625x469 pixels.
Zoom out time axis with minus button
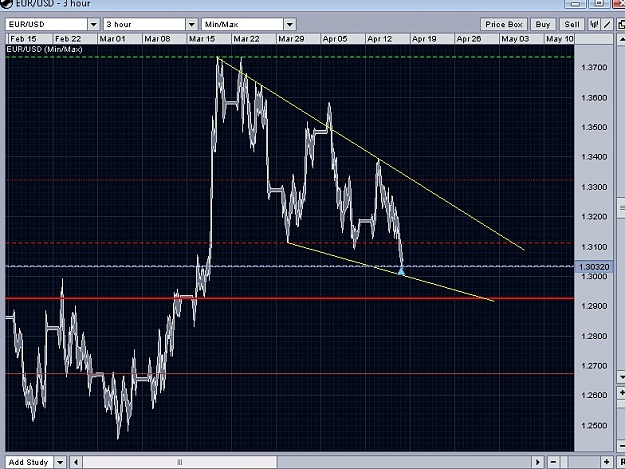tap(553, 462)
